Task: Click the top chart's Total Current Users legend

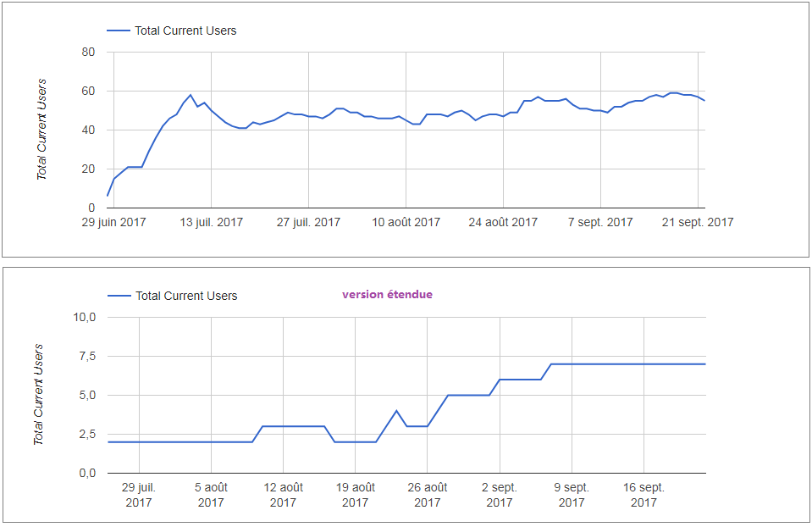Action: 185,31
